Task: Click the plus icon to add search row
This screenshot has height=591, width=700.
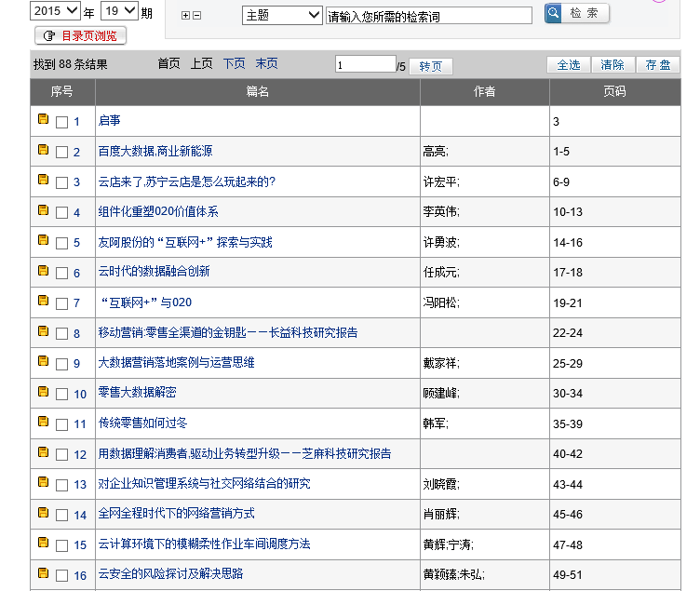Action: pyautogui.click(x=185, y=16)
